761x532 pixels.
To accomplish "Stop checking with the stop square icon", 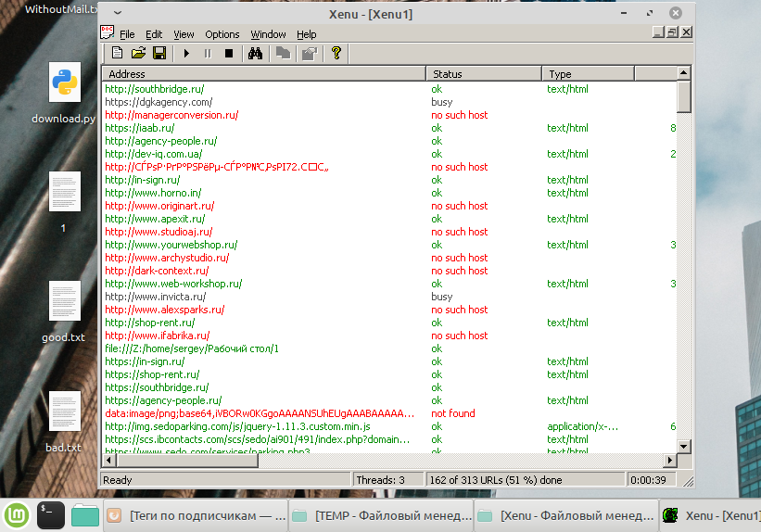I will click(x=229, y=53).
